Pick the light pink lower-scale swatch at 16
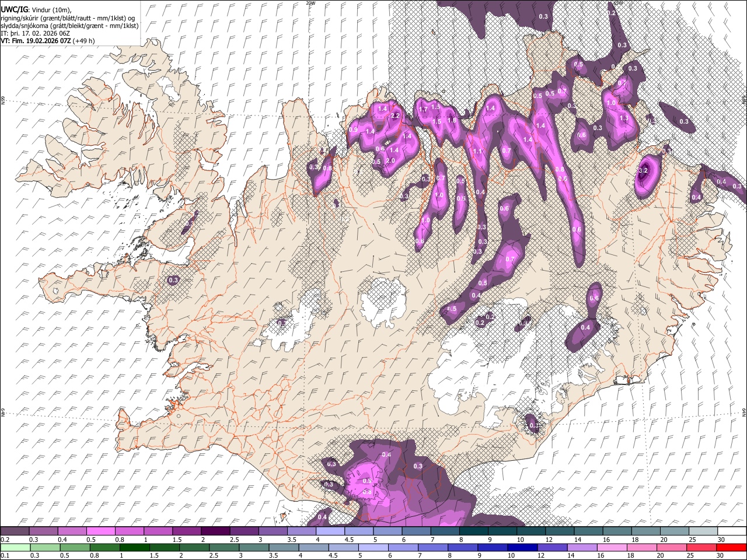This screenshot has height=560, width=747. [x=612, y=547]
